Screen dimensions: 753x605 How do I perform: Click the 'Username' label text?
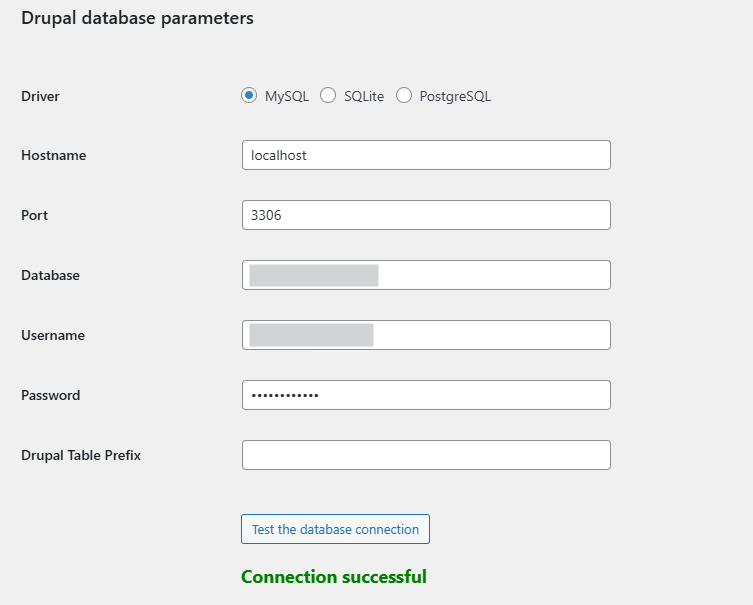pos(53,335)
